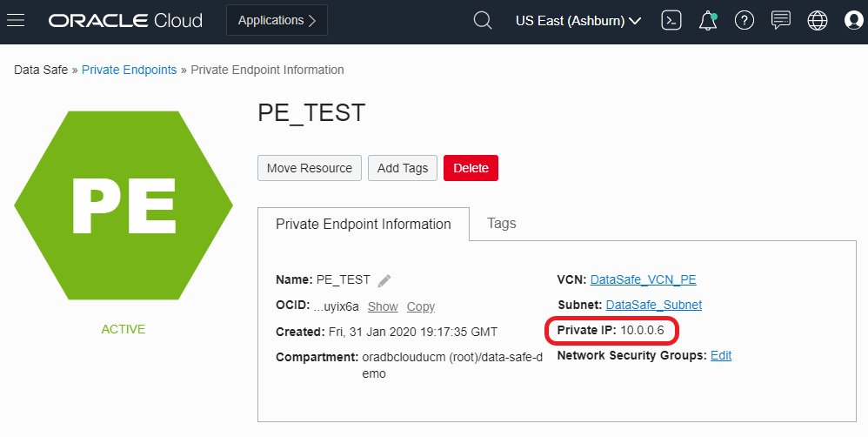Open the user profile avatar
Screen dimensions: 868x437
pos(853,20)
